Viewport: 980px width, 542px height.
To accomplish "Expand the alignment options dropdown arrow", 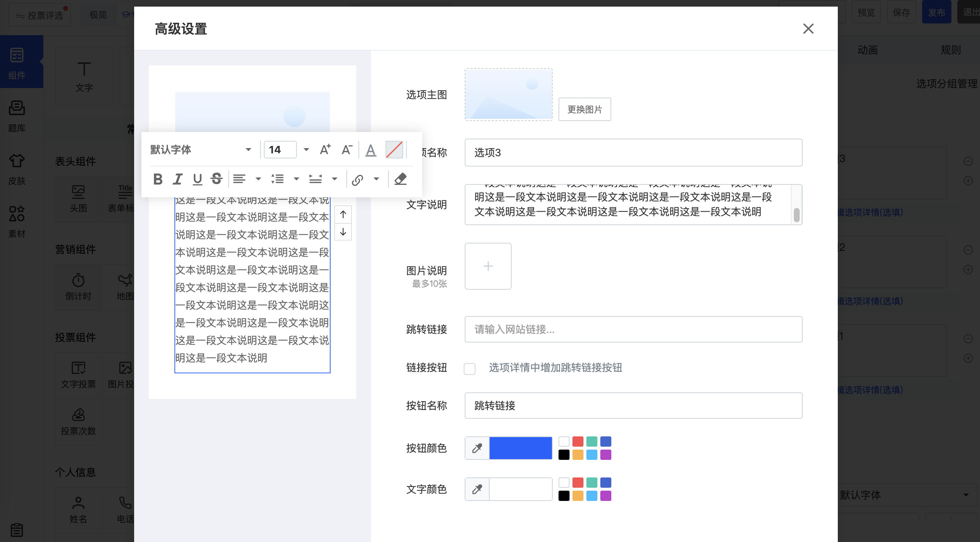I will (258, 179).
